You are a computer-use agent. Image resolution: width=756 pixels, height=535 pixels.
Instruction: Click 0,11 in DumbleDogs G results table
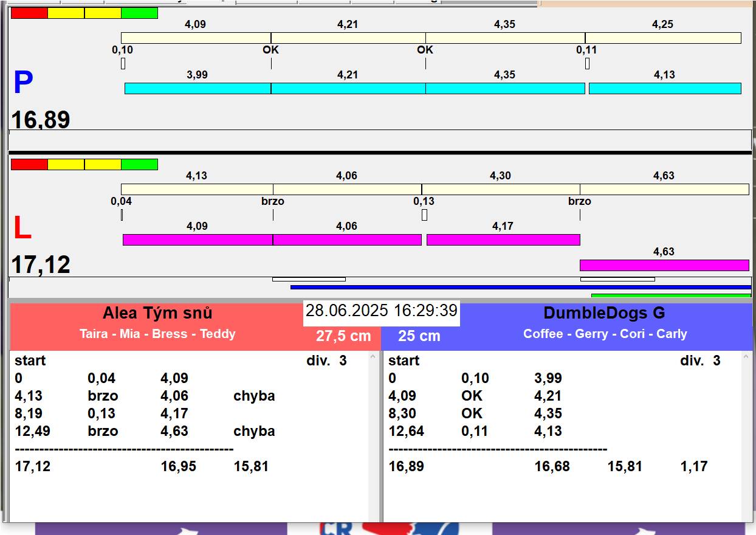[x=475, y=431]
